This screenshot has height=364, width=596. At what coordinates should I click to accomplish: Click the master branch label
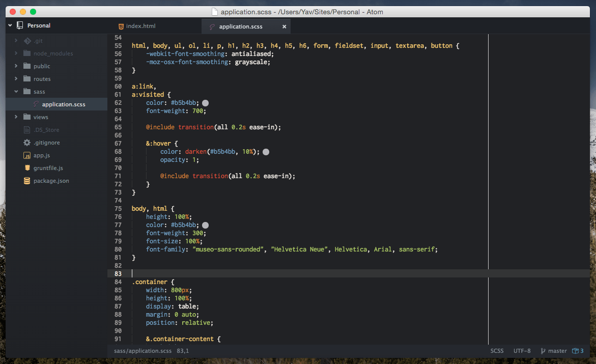tap(558, 351)
